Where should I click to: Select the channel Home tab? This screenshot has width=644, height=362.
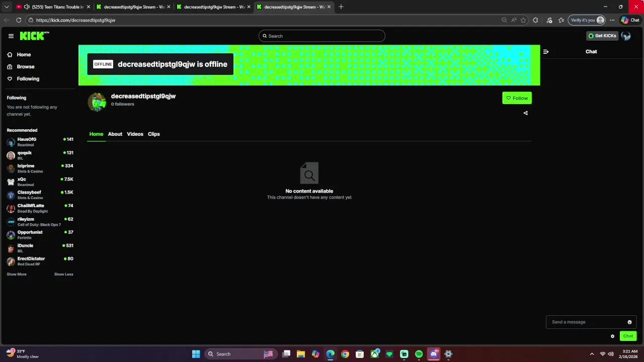point(96,134)
